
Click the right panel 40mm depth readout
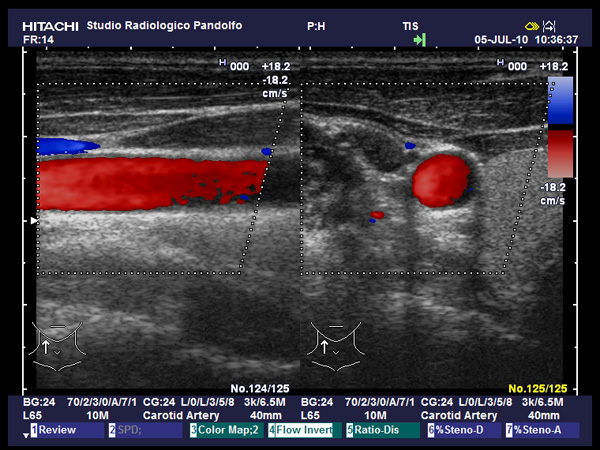click(544, 416)
